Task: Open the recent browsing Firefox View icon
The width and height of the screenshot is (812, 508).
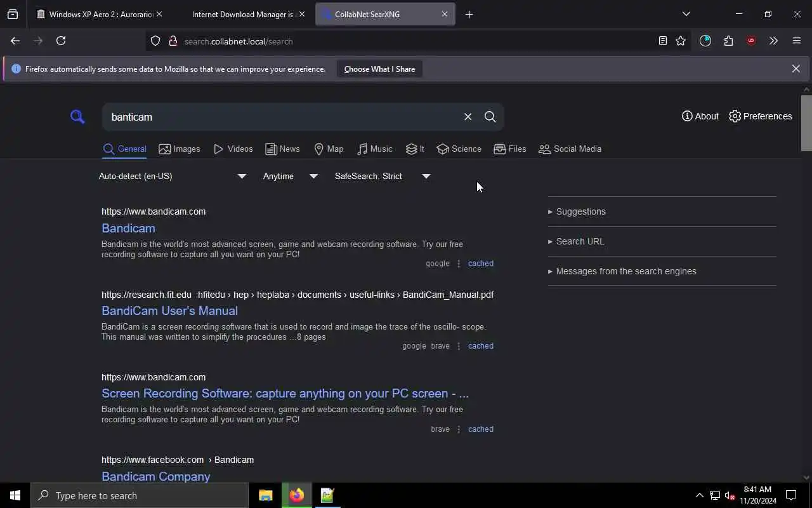Action: 13,14
